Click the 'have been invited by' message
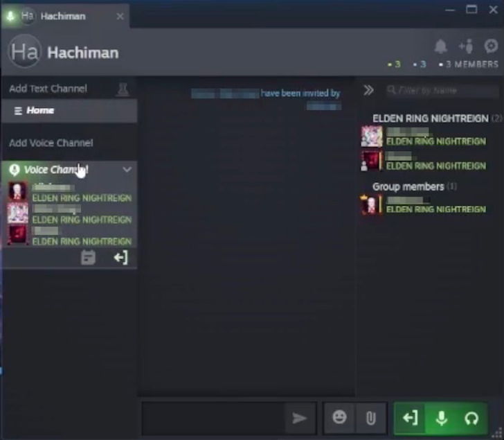This screenshot has height=440, width=504. pyautogui.click(x=300, y=94)
